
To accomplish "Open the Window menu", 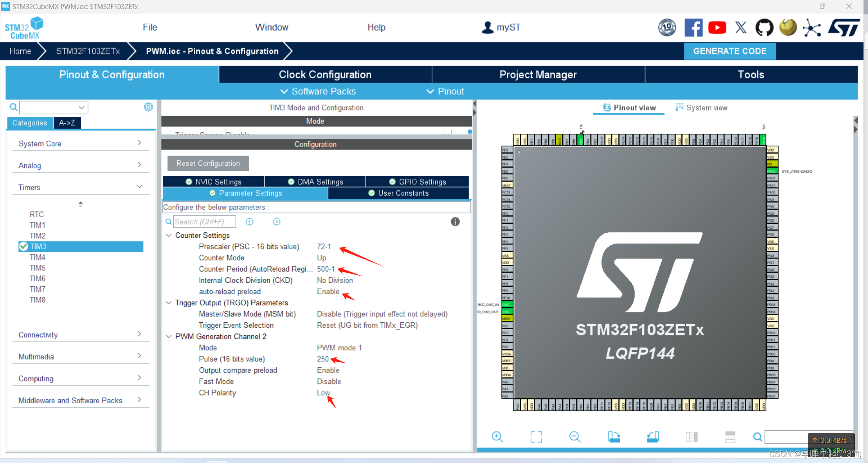I will (x=272, y=27).
